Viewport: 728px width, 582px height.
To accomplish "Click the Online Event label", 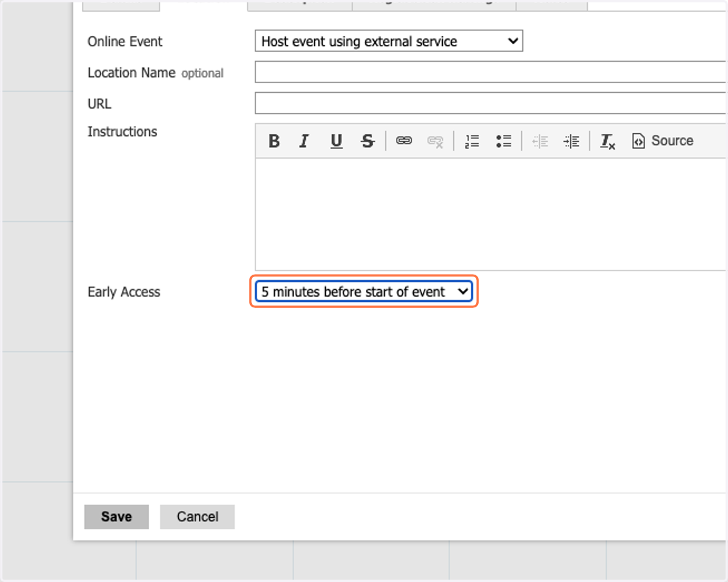I will coord(125,42).
